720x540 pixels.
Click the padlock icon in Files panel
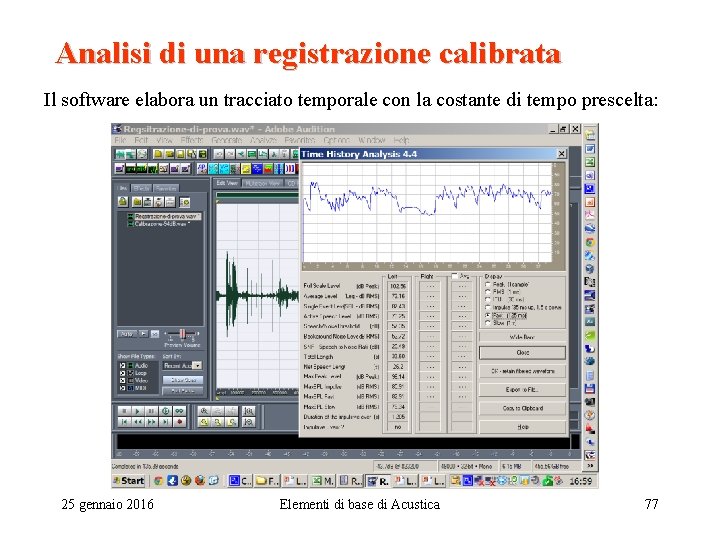coord(123,202)
